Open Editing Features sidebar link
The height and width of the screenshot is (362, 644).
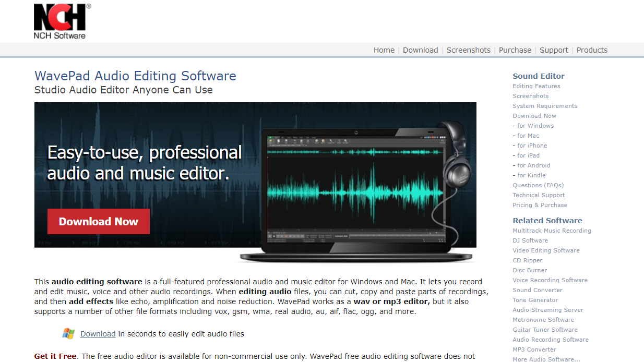(x=536, y=86)
